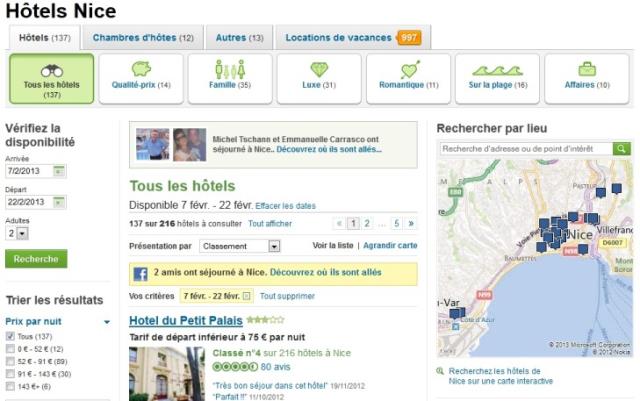Check the 0 € - 52 € price filter
This screenshot has width=640, height=401.
click(x=10, y=349)
